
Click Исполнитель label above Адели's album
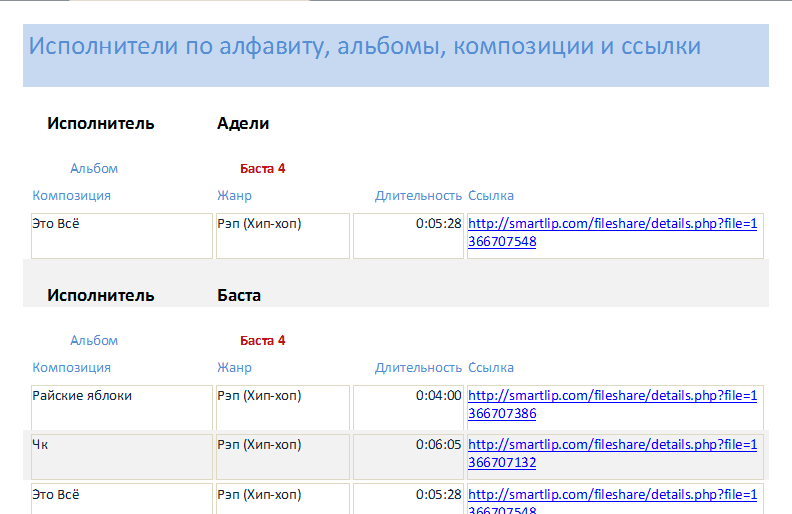(101, 124)
